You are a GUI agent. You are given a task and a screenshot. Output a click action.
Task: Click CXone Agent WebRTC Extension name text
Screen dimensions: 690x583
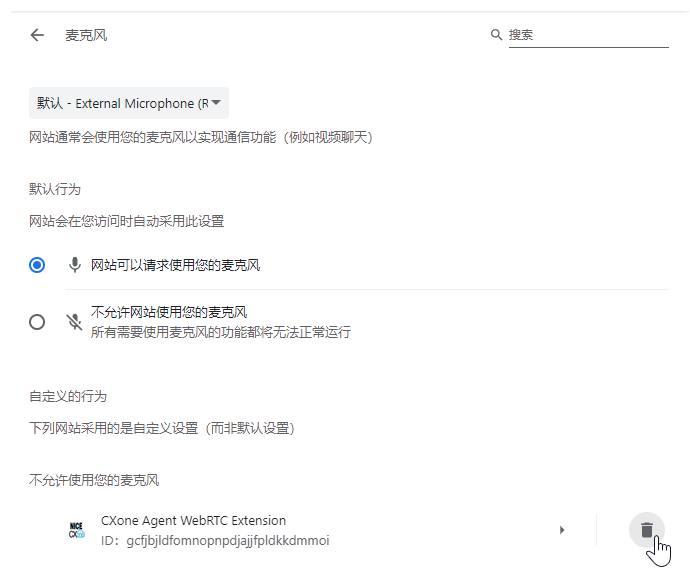point(194,521)
